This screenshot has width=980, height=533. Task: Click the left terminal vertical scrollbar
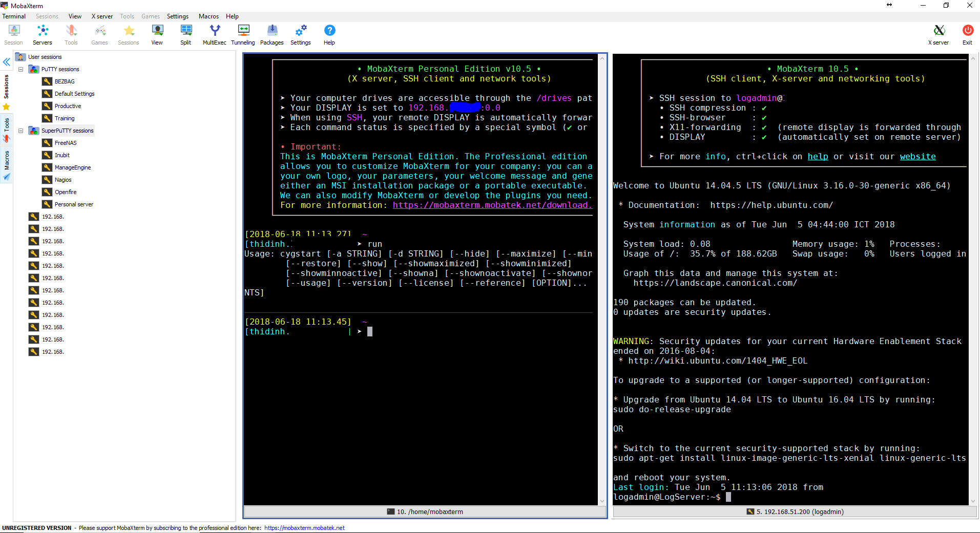[x=602, y=280]
